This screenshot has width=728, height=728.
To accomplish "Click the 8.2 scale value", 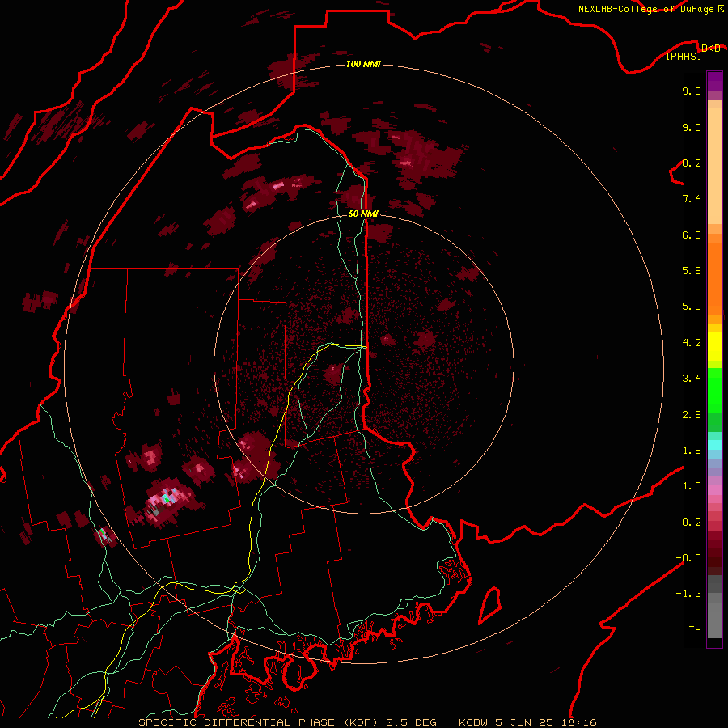I will click(x=692, y=163).
